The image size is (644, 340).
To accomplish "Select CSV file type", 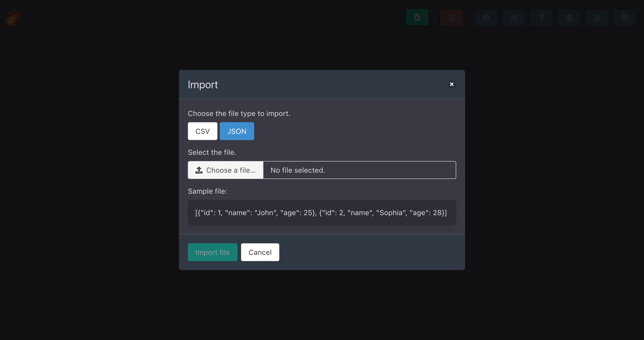I will [x=202, y=131].
